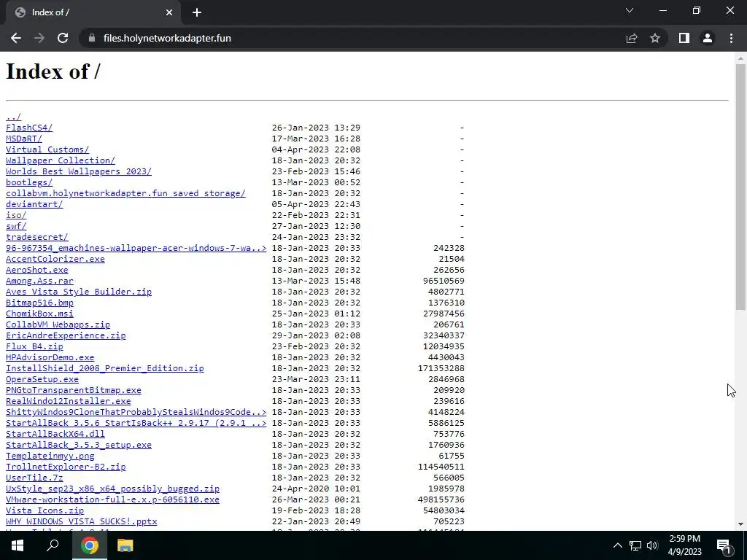Image resolution: width=747 pixels, height=560 pixels.
Task: Download Aves_Vista_Style_Builder.zip
Action: click(79, 292)
